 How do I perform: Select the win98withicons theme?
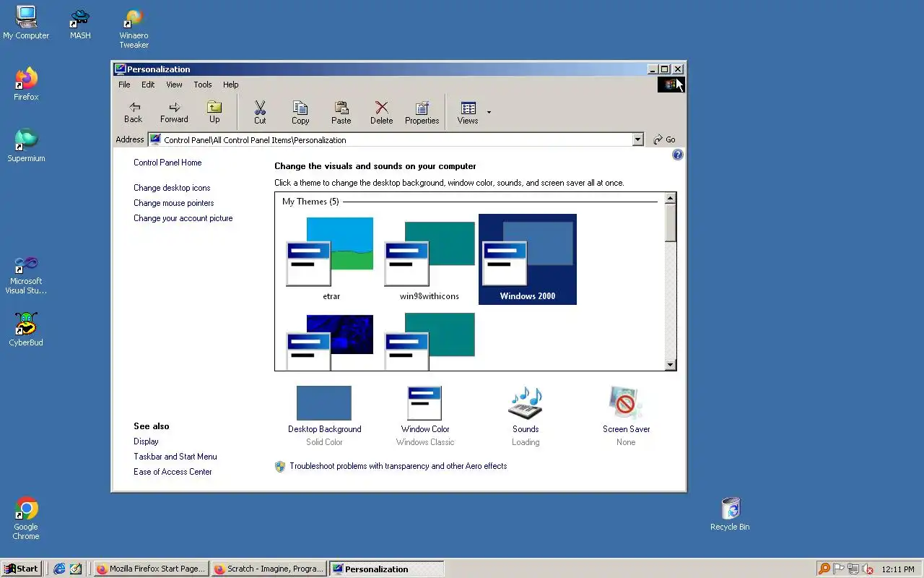pos(430,259)
